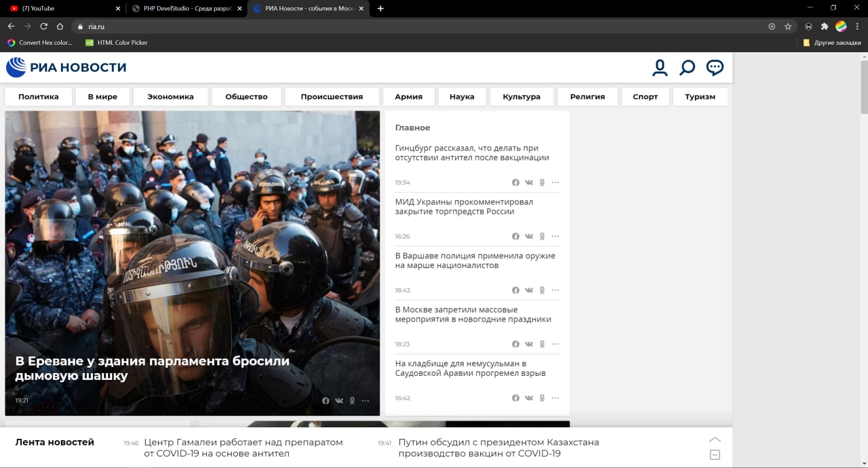Switch to PHP DevelStudio tab
This screenshot has width=868, height=468.
tap(187, 8)
